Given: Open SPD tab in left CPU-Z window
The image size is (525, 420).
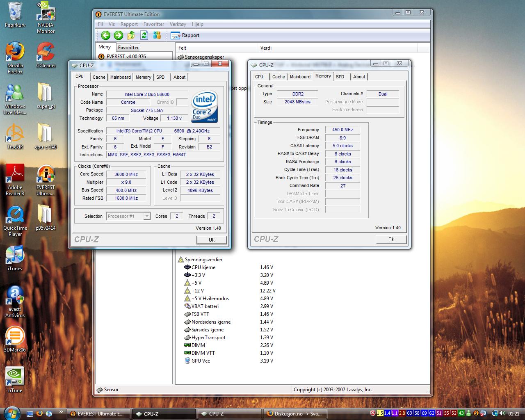Looking at the screenshot, I should (161, 77).
